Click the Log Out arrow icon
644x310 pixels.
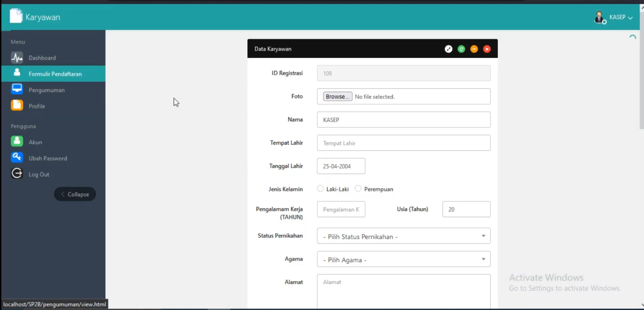click(17, 173)
